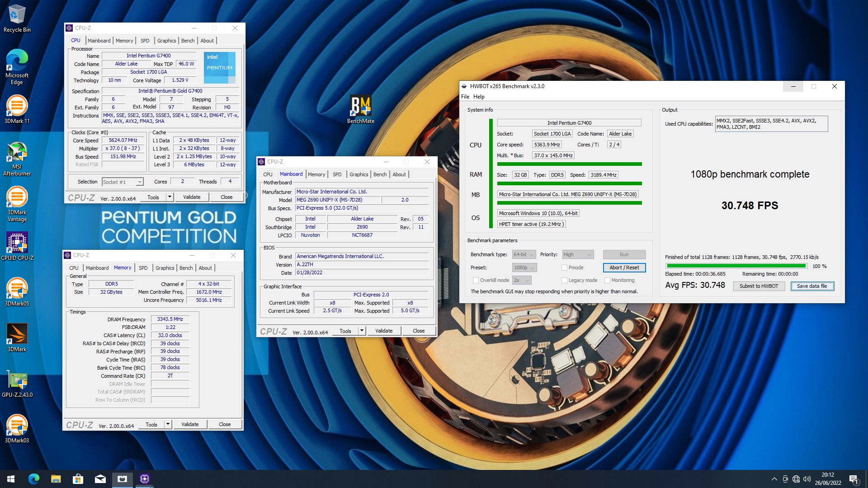Viewport: 868px width, 488px height.
Task: Expand Tools arrow in the Mainboard window
Action: [x=362, y=331]
